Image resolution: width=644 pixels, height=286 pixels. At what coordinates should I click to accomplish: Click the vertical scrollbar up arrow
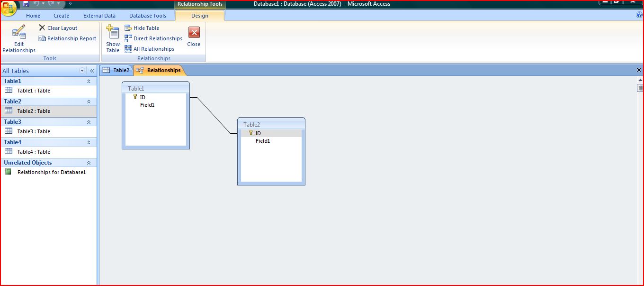pos(640,80)
